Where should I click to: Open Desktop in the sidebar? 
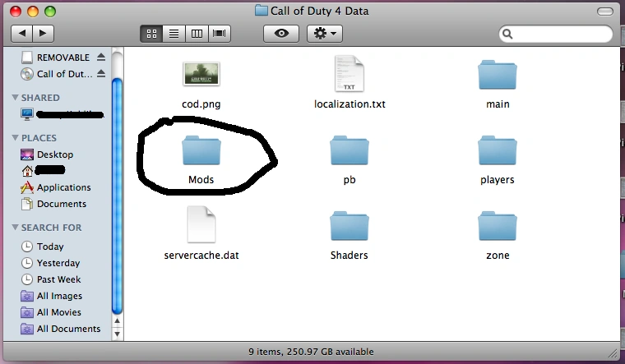pyautogui.click(x=47, y=154)
